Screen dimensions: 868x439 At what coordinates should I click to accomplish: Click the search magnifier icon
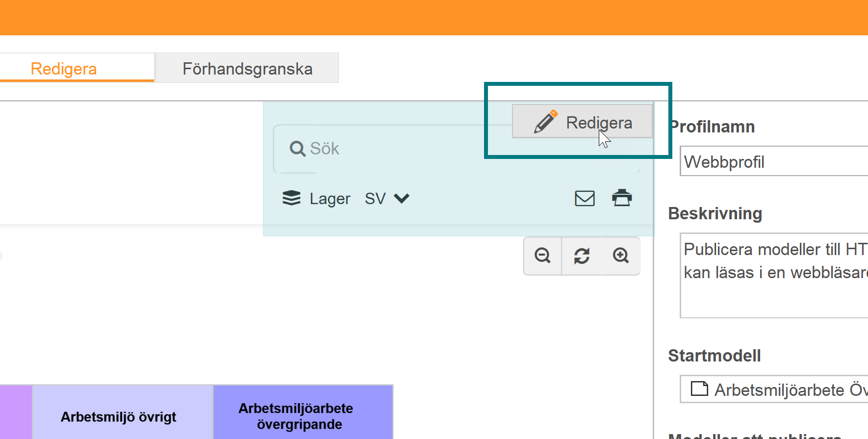point(297,148)
